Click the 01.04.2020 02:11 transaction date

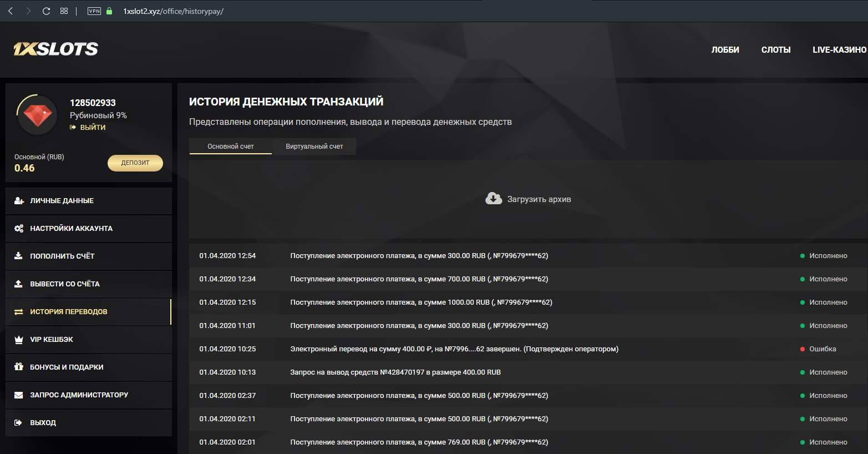[x=227, y=419]
